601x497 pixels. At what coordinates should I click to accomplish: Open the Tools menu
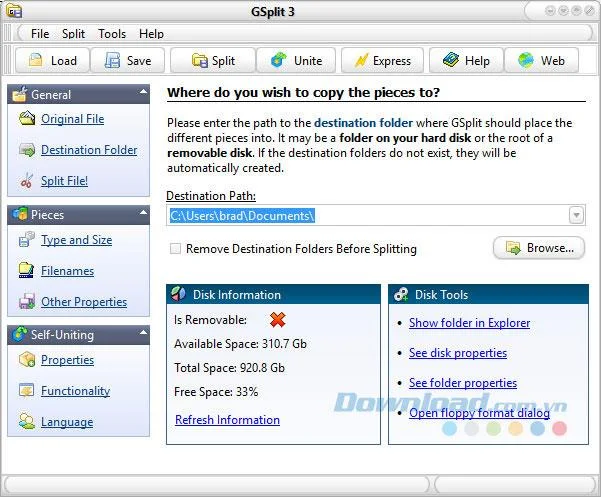pyautogui.click(x=112, y=34)
